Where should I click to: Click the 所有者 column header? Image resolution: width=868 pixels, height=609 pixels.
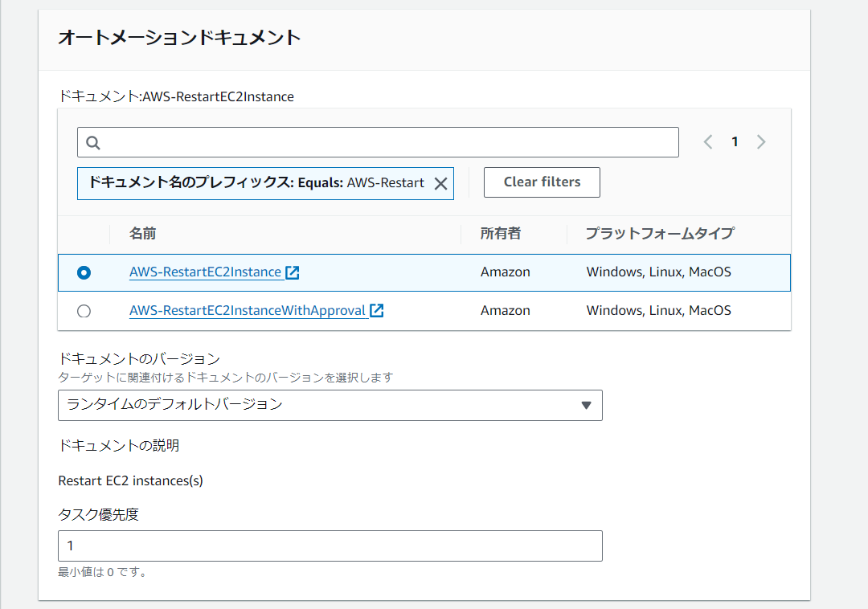(x=501, y=234)
